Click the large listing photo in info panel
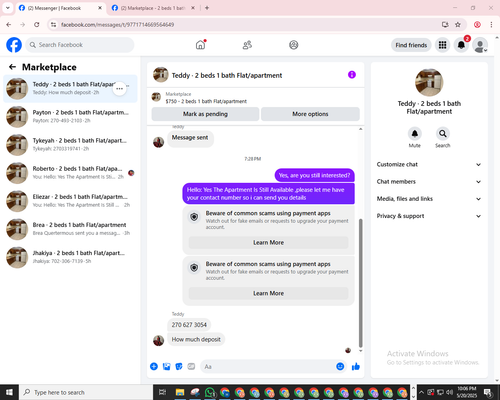500x400 pixels. pyautogui.click(x=429, y=83)
